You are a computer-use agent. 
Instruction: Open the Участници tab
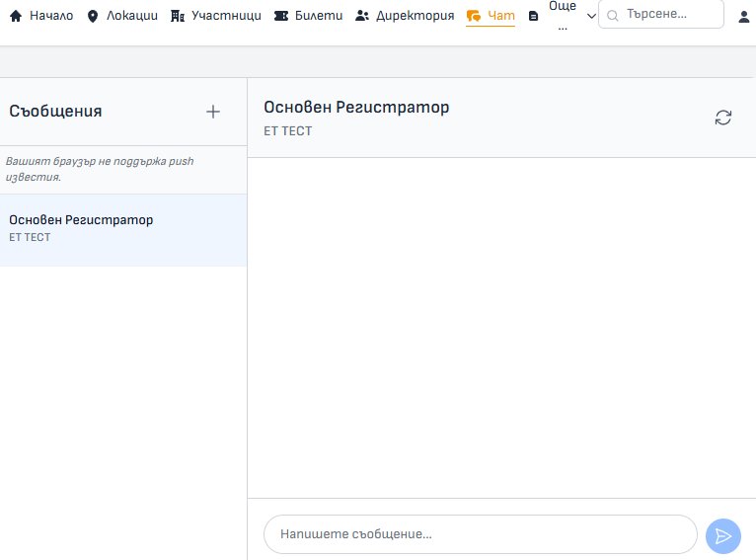point(216,16)
